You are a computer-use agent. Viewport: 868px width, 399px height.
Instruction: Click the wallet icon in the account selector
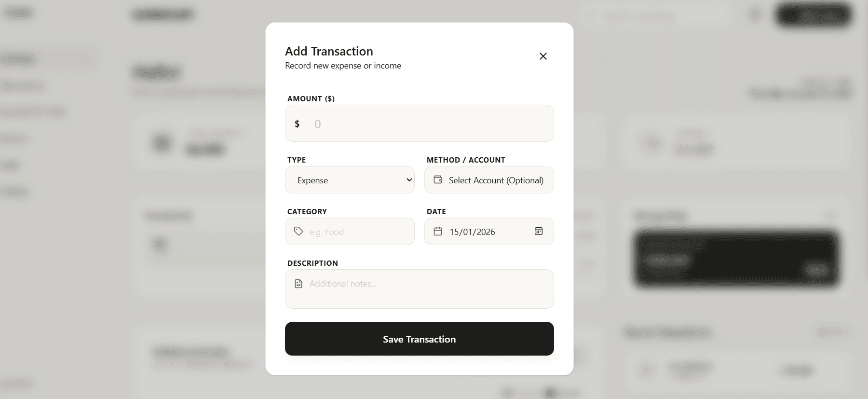[438, 179]
